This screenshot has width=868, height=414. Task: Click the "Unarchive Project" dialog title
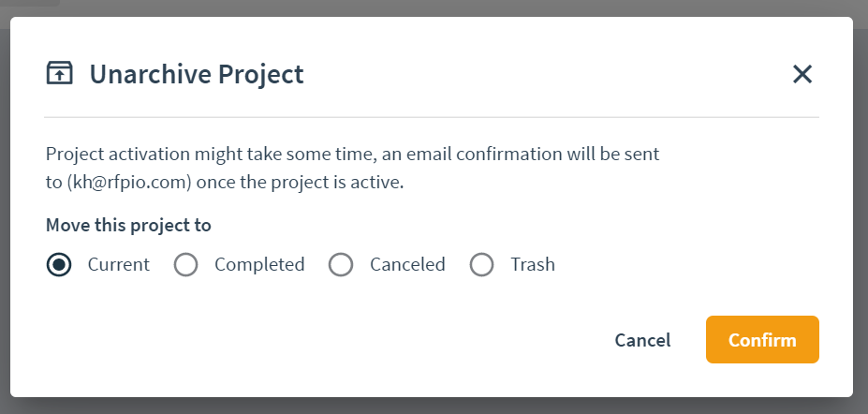[x=197, y=74]
